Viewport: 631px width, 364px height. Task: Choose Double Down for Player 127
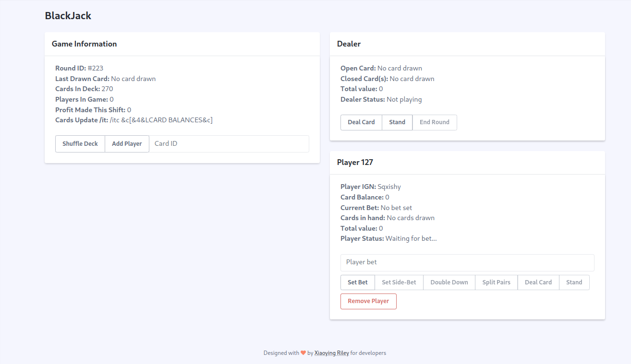(x=449, y=282)
